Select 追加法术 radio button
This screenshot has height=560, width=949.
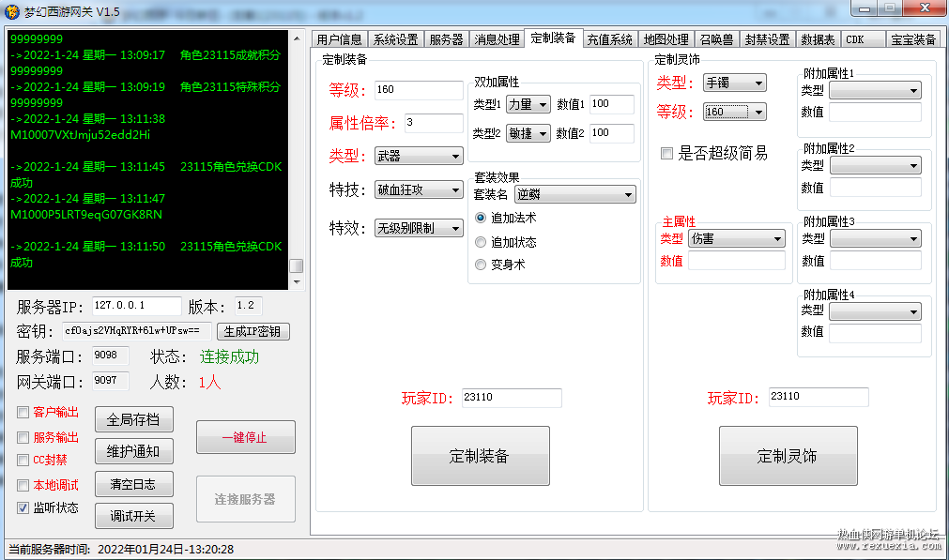[481, 218]
